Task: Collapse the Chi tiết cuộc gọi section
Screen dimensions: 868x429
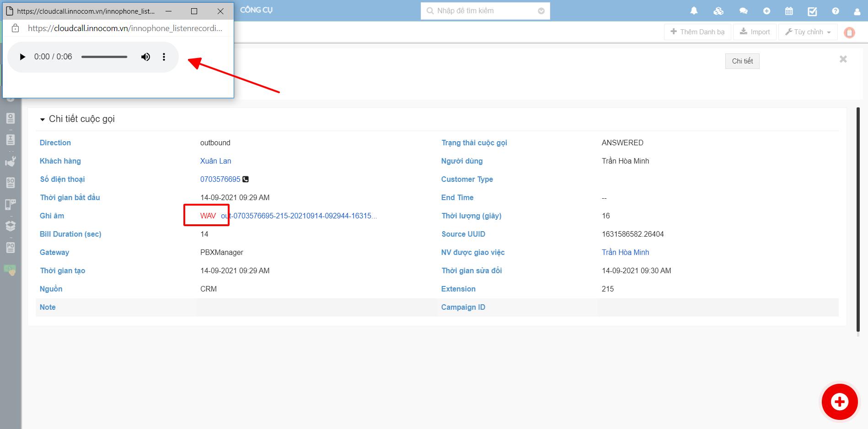Action: coord(43,119)
